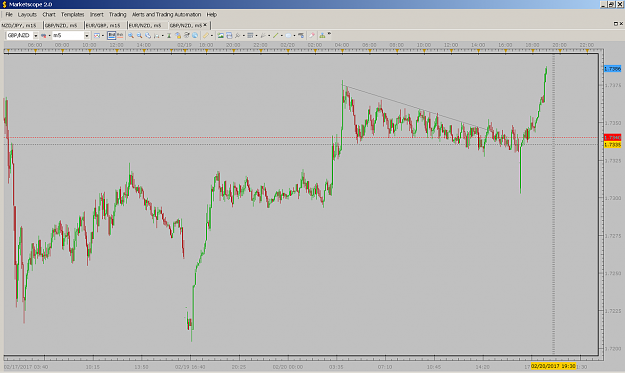Open the Insert menu

96,14
